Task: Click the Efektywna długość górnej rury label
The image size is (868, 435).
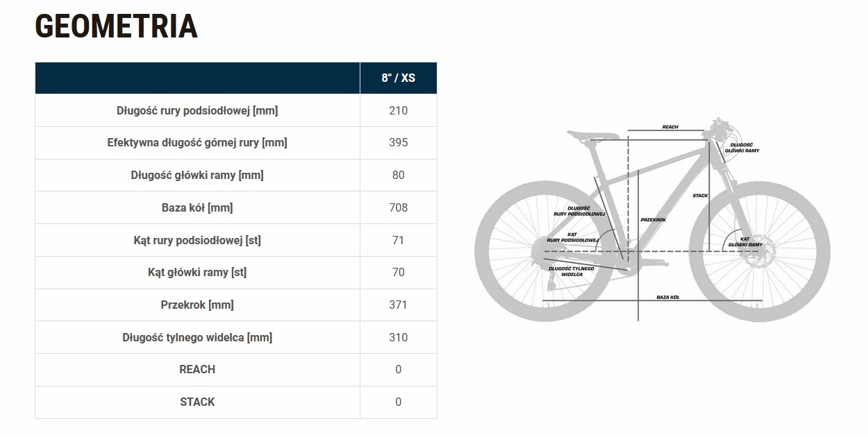Action: (x=197, y=142)
